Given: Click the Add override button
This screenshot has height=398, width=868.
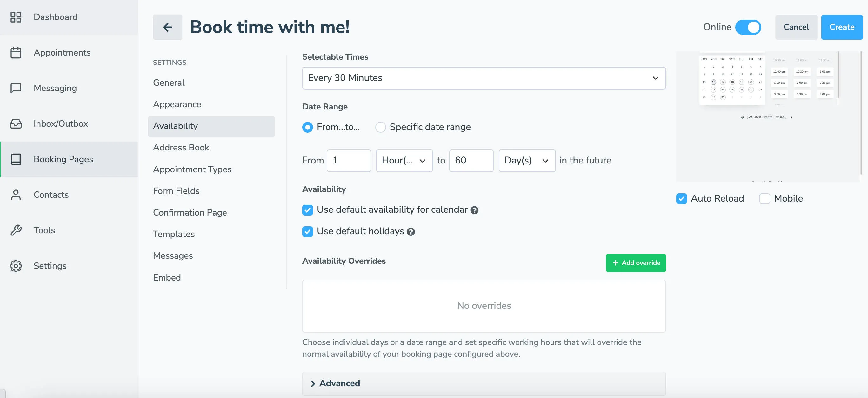Looking at the screenshot, I should (x=636, y=263).
